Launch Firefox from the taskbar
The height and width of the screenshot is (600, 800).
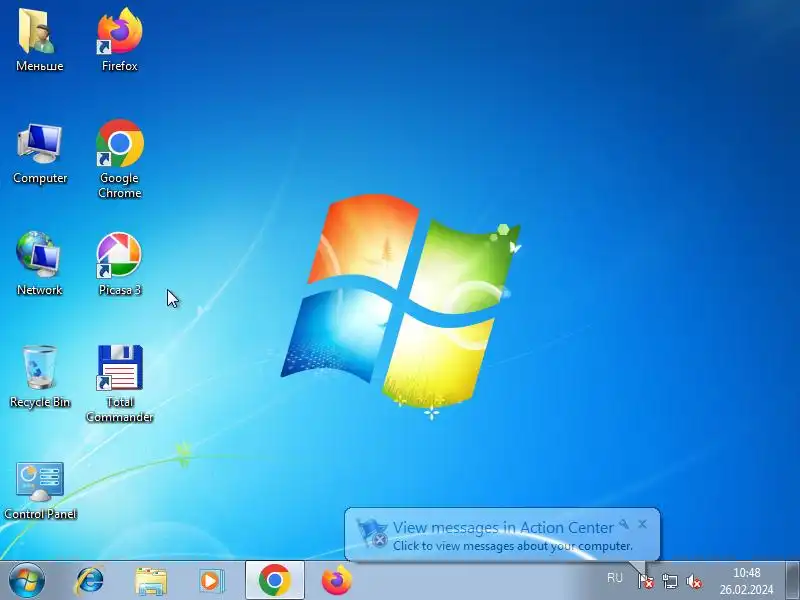pos(336,580)
